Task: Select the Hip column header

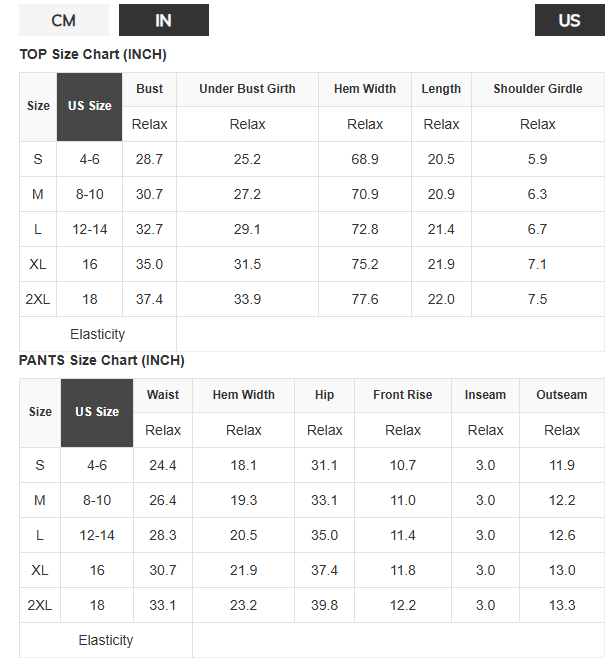Action: point(324,395)
